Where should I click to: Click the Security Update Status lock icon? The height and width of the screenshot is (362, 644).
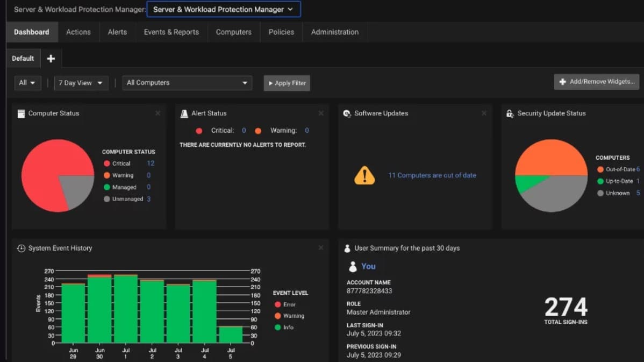[510, 113]
